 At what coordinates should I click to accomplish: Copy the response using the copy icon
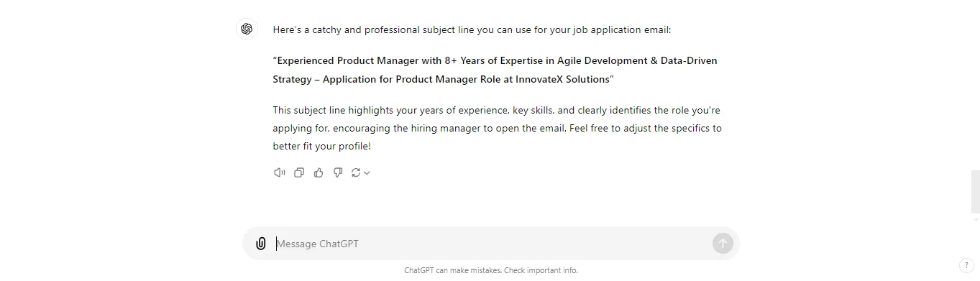pos(299,172)
